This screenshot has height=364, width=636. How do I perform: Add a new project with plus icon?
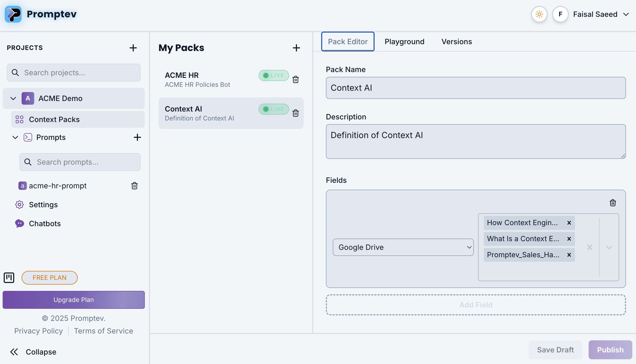tap(133, 48)
